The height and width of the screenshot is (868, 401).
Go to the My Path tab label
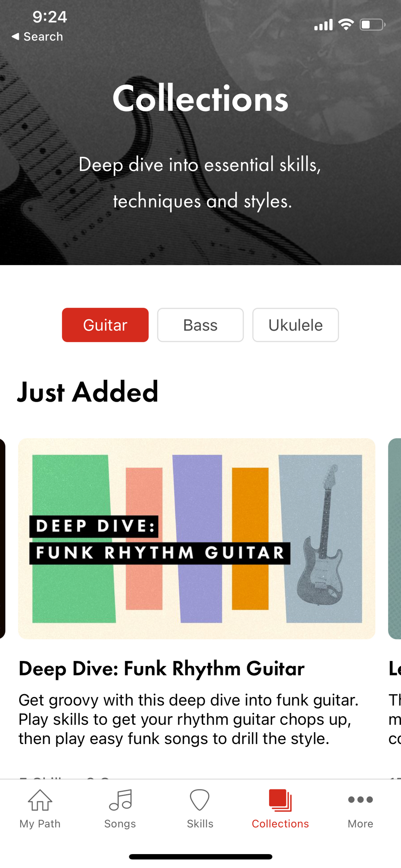pos(40,824)
